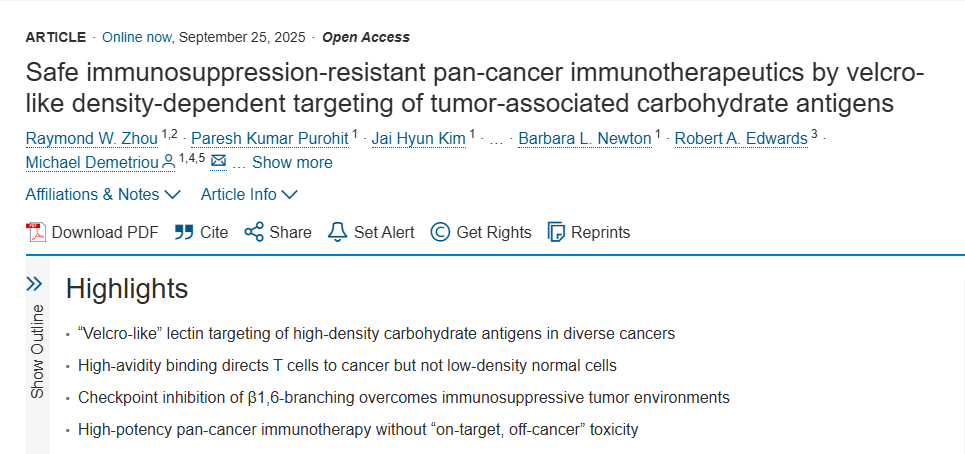Expand the Show Outline double-chevron panel
Screen dimensions: 965x454
pyautogui.click(x=35, y=284)
